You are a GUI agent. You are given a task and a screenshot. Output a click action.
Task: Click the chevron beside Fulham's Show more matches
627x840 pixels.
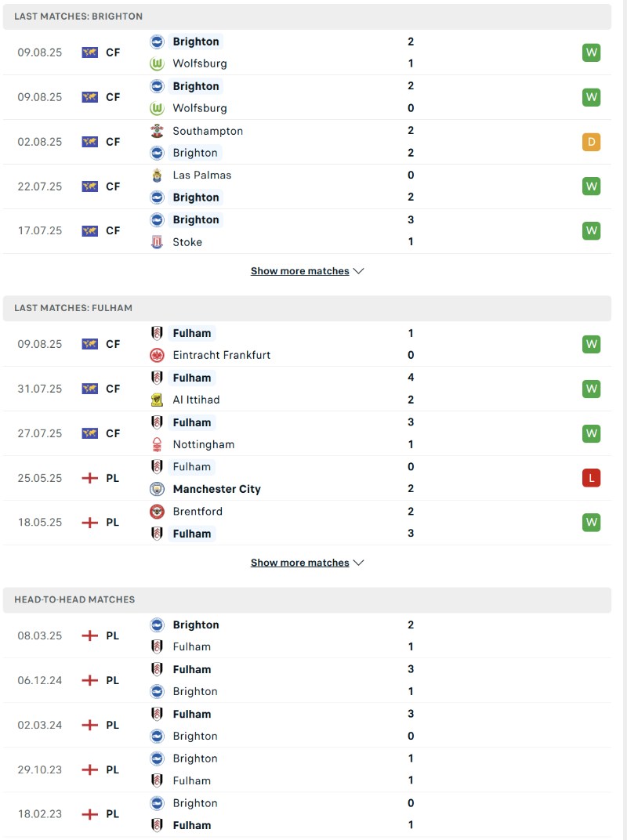359,563
